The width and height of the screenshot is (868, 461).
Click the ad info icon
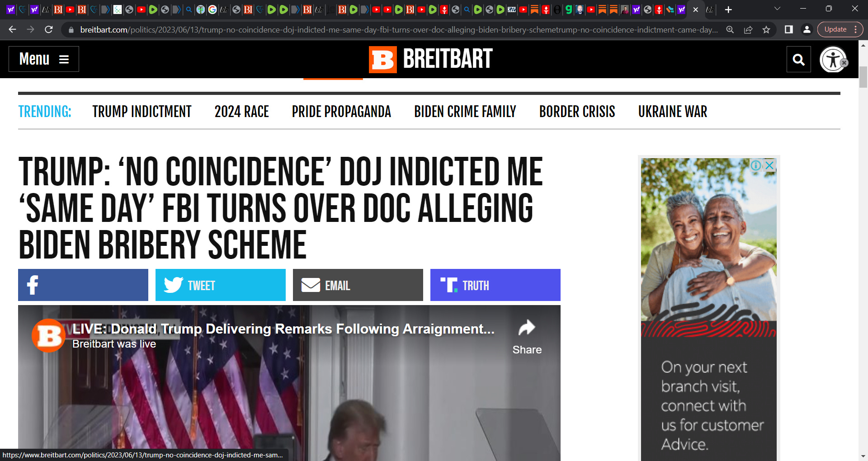pyautogui.click(x=756, y=165)
